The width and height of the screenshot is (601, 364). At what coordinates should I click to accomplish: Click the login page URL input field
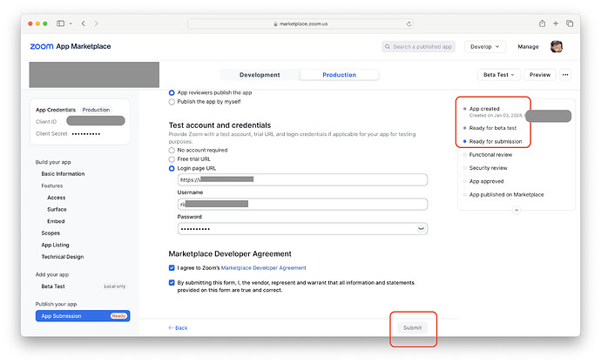tap(302, 179)
